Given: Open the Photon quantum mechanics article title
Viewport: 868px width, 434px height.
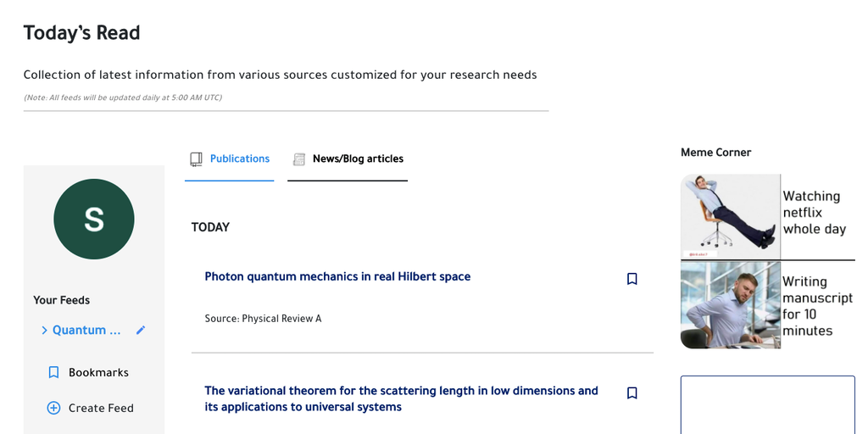Looking at the screenshot, I should click(337, 276).
